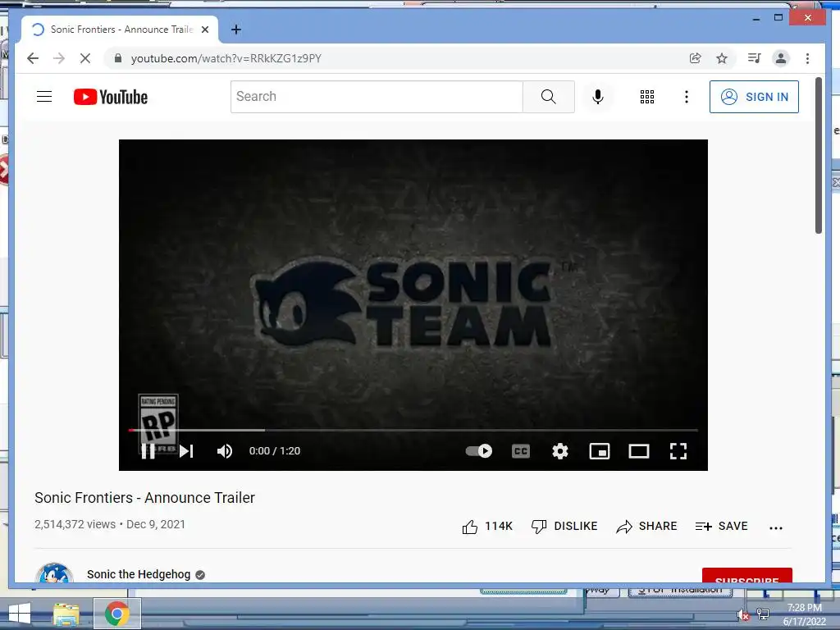Open the Sonic the Hedgehog channel name

coord(139,574)
